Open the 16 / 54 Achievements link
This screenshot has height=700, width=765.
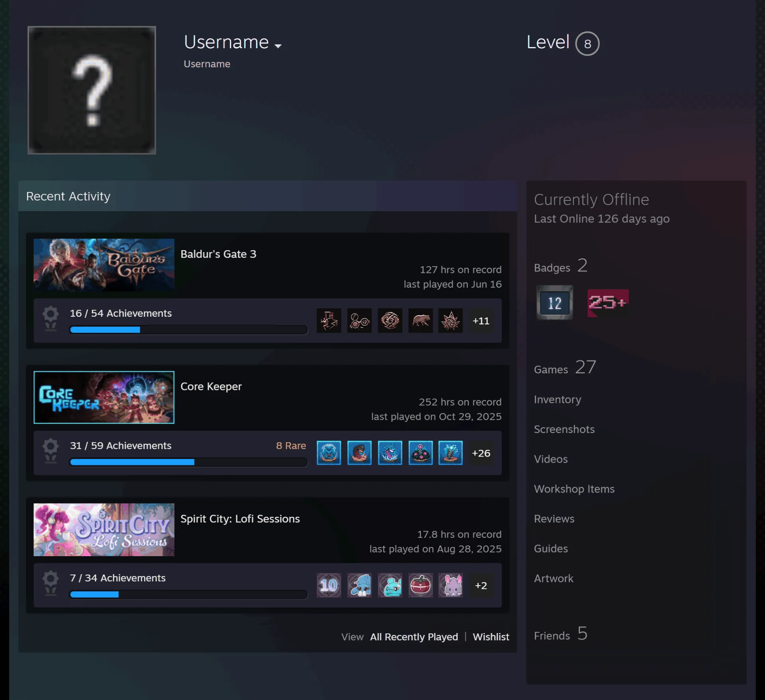tap(121, 313)
